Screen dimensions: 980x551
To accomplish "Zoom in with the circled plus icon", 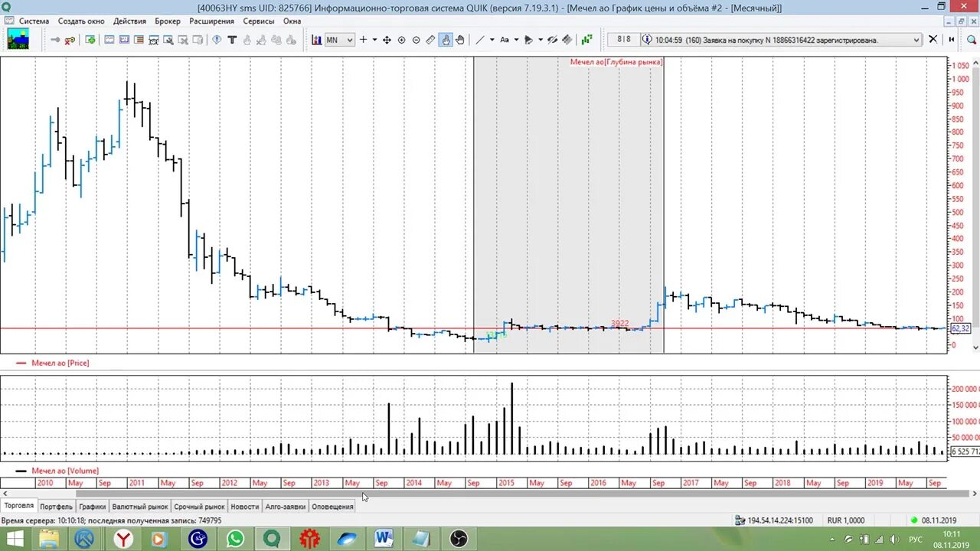I will tap(401, 40).
